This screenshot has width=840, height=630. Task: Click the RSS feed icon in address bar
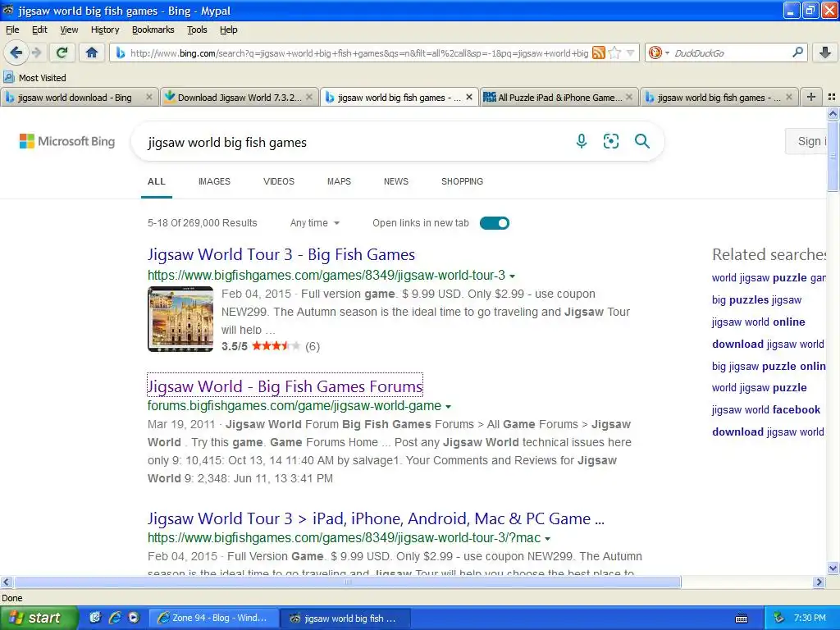coord(598,52)
